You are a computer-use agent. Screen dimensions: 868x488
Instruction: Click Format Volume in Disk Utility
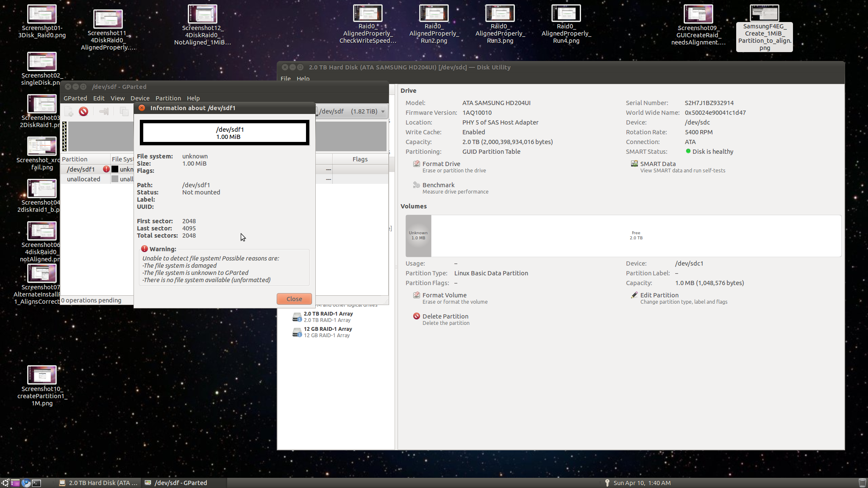450,298
